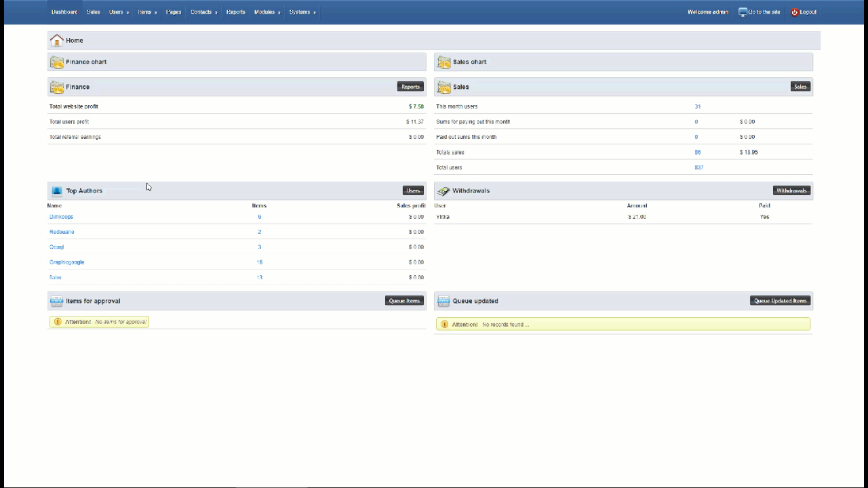
Task: Go to Pages in the top menu
Action: coord(174,12)
